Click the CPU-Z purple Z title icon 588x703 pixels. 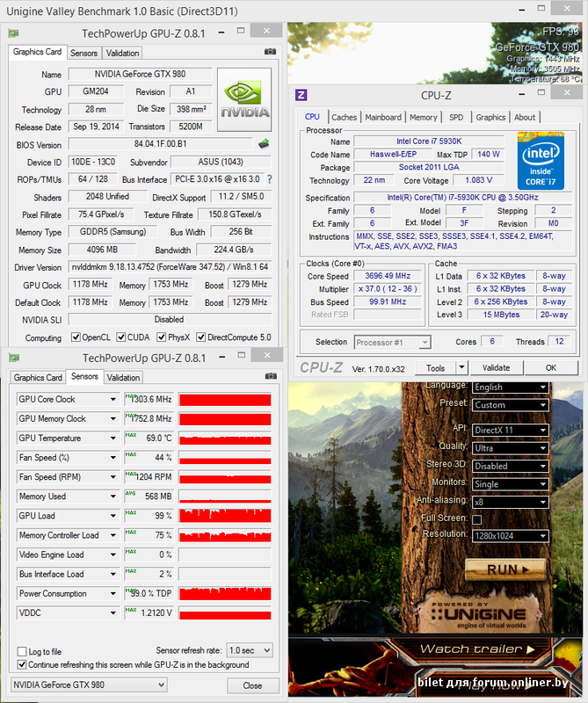301,95
